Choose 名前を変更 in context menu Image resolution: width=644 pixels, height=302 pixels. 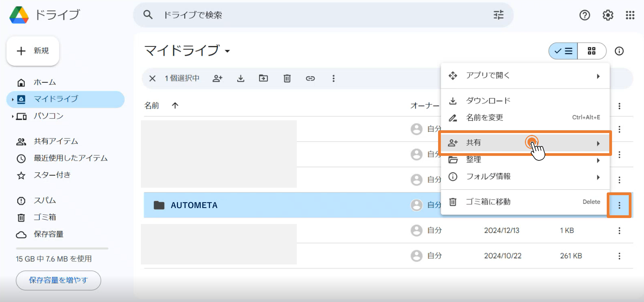(x=525, y=117)
